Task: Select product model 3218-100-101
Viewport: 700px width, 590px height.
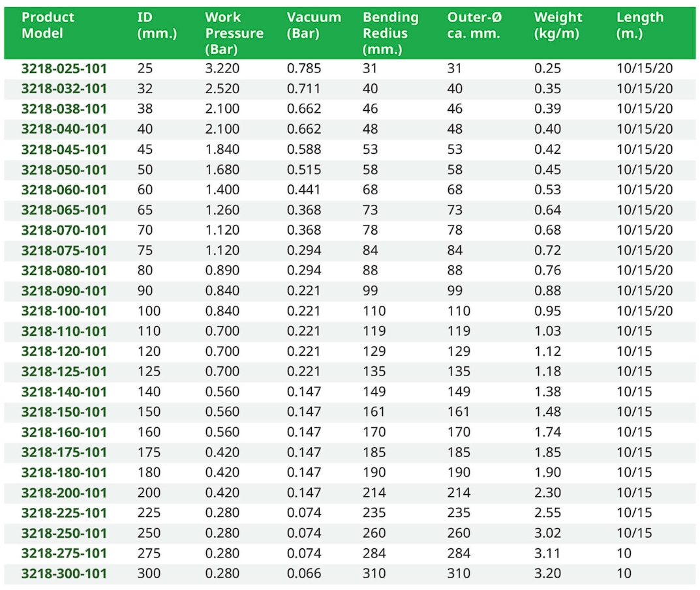Action: tap(63, 311)
